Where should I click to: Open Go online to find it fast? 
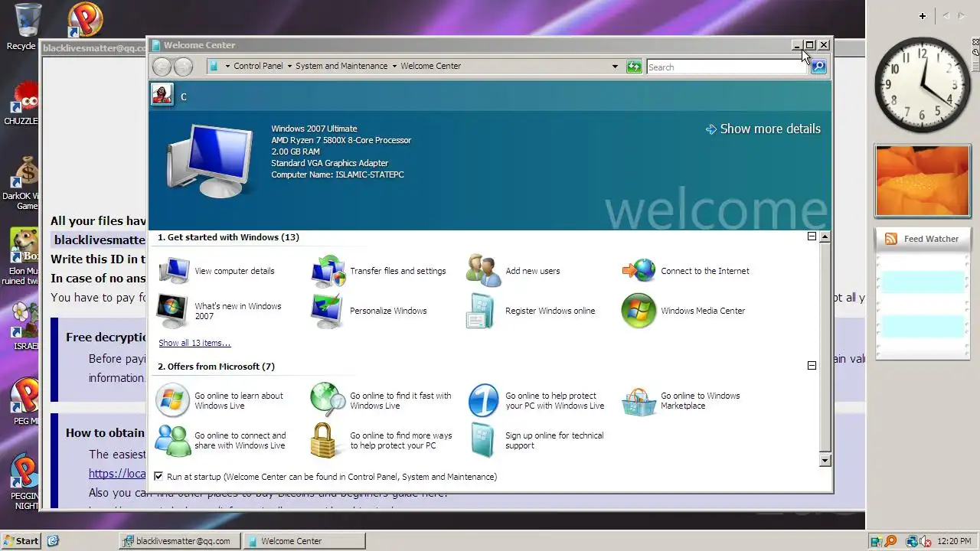point(381,400)
